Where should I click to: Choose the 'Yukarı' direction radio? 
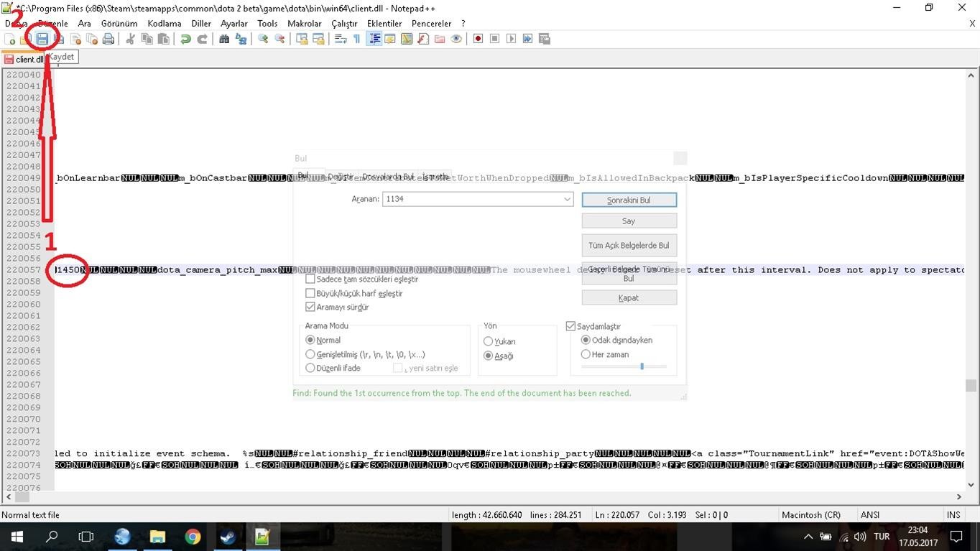[489, 341]
